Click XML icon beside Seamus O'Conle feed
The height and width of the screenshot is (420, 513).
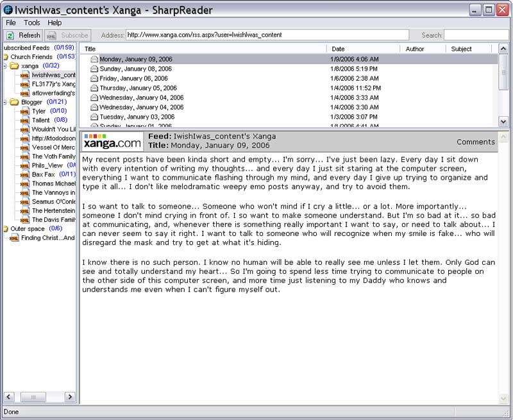pyautogui.click(x=24, y=202)
